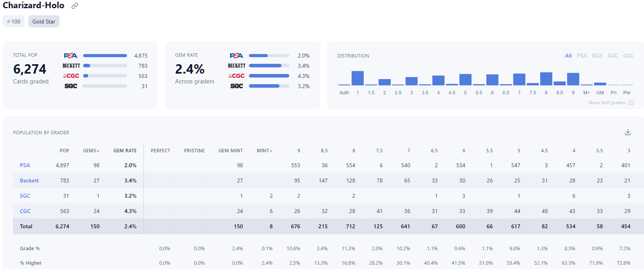Click the PSA logo in Gem Rate card
The width and height of the screenshot is (644, 269).
(x=236, y=56)
